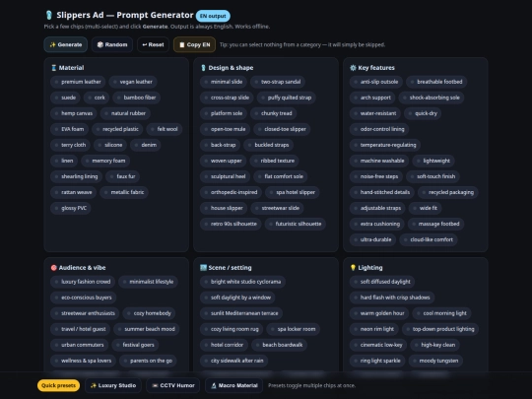532x399 pixels.
Task: Select the bright white studio cyclorama chip
Action: tap(242, 282)
